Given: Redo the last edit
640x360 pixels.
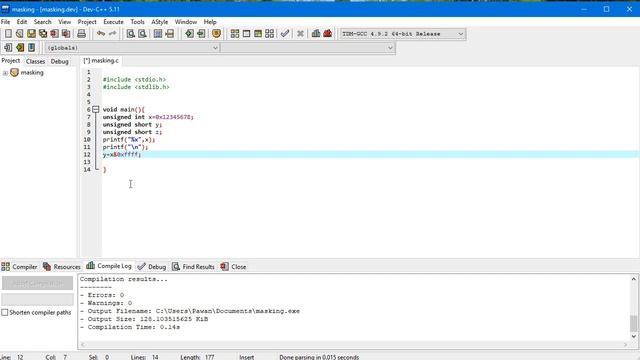Looking at the screenshot, I should pos(112,33).
